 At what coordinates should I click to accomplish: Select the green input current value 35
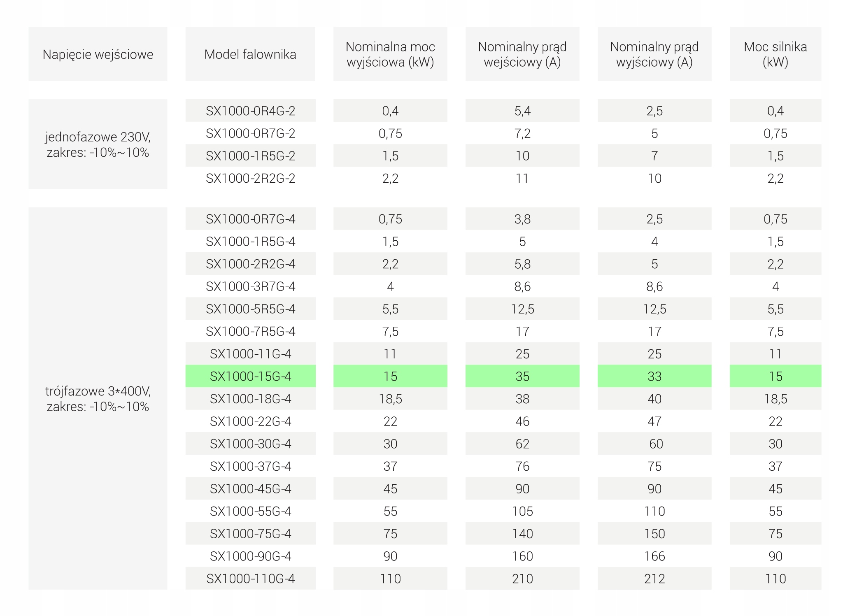coord(522,376)
